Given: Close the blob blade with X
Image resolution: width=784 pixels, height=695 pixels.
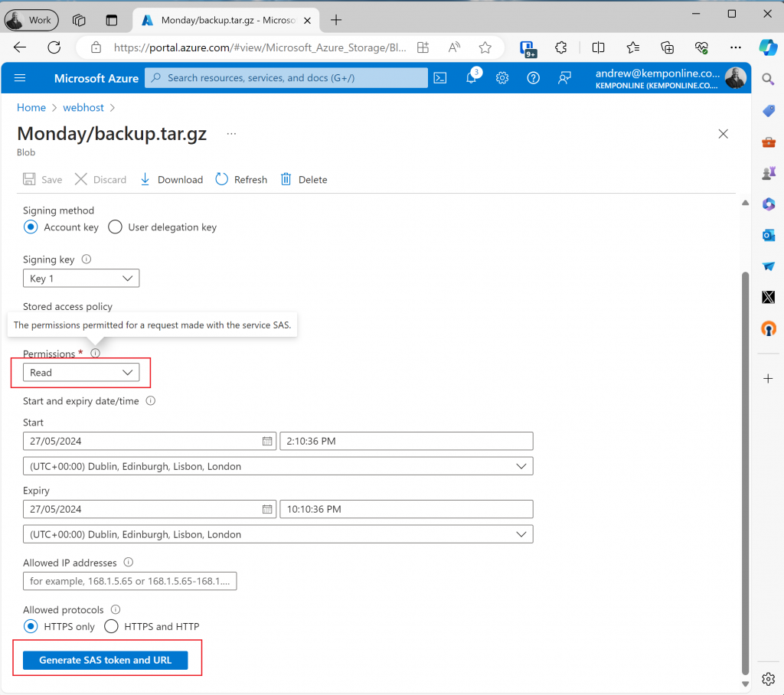Looking at the screenshot, I should (723, 134).
